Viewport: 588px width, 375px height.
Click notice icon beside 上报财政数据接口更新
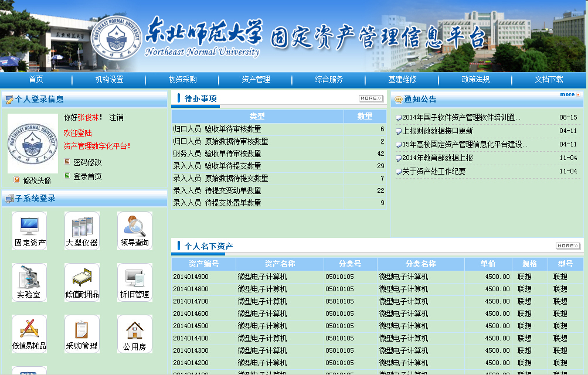click(399, 131)
